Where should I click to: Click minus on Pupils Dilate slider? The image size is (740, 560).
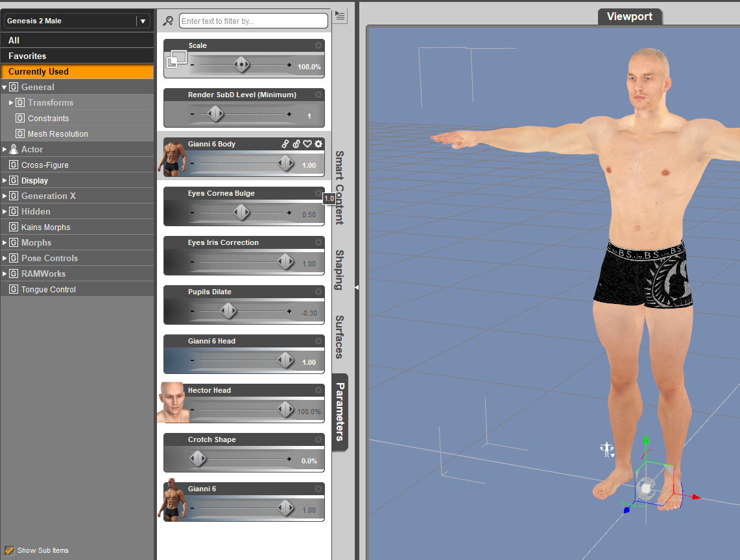click(x=192, y=311)
